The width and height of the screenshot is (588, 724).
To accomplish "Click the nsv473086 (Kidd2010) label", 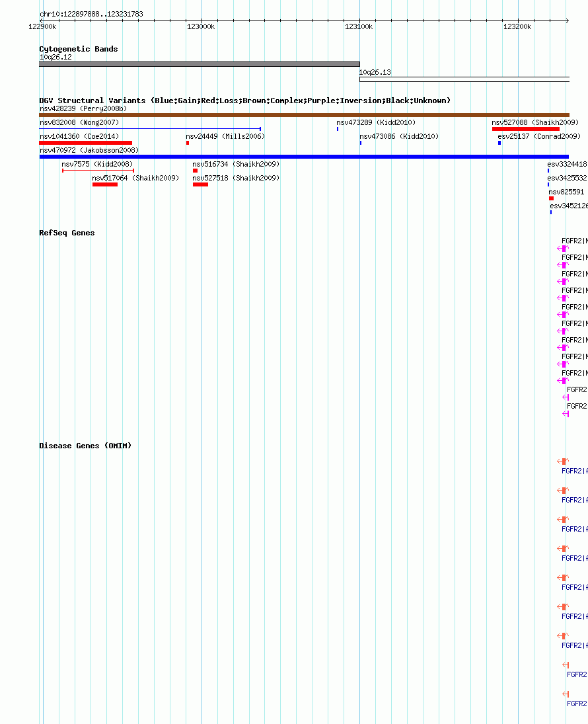I will click(x=399, y=136).
